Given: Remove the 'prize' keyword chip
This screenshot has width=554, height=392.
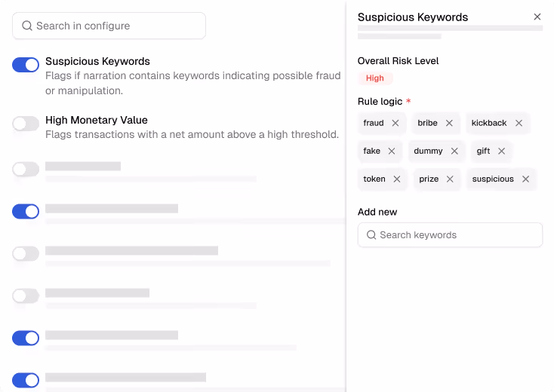Looking at the screenshot, I should [x=450, y=179].
